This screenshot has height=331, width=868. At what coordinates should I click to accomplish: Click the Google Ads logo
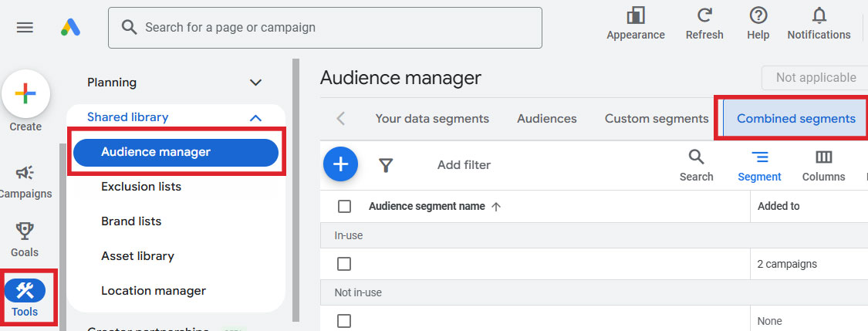tap(71, 27)
